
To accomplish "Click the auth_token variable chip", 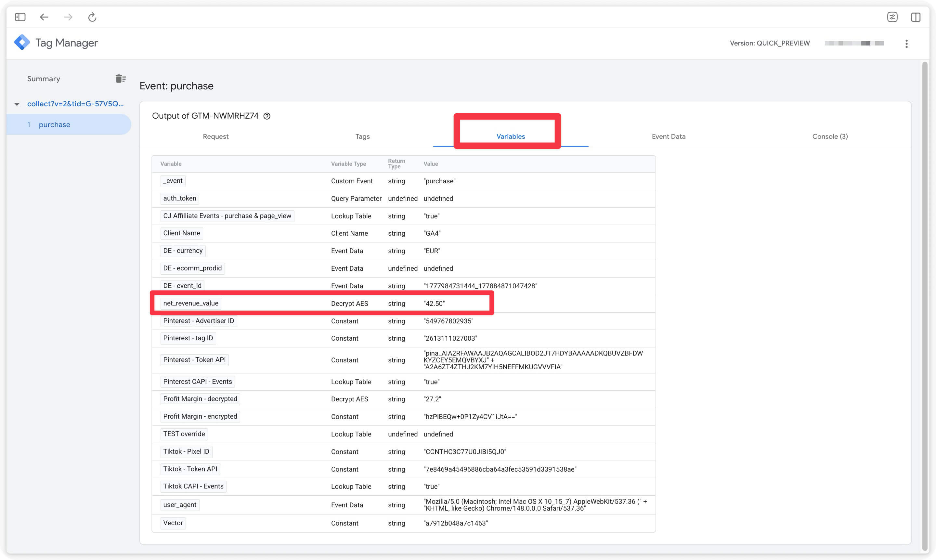I will [180, 199].
